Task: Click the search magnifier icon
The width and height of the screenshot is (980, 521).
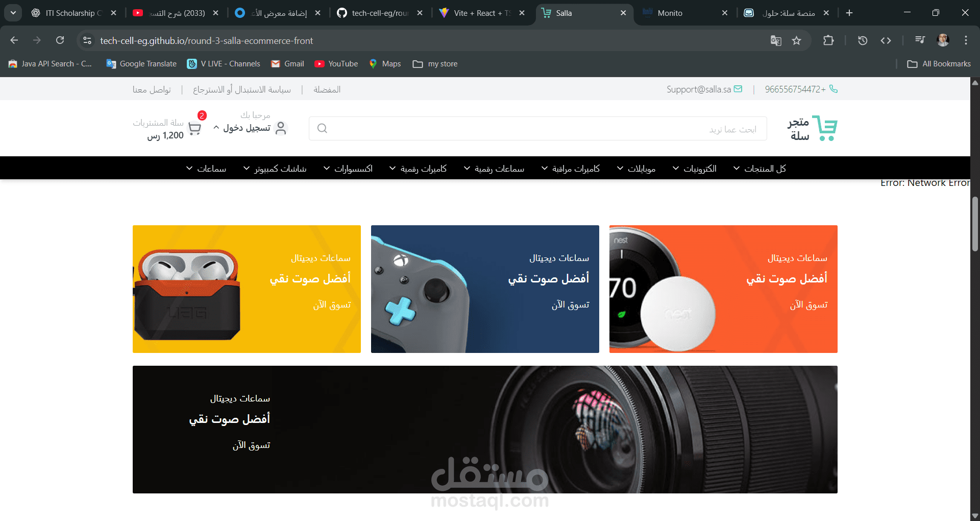Action: [322, 128]
